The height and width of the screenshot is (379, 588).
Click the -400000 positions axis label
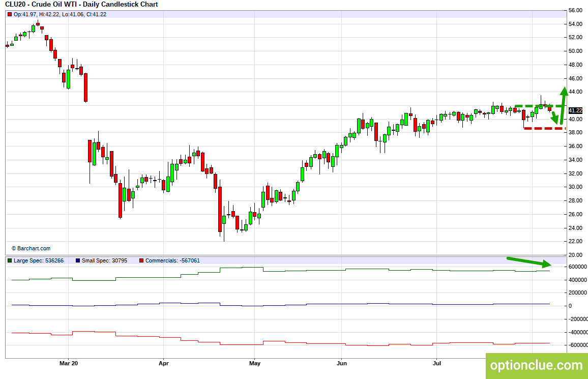tap(578, 332)
